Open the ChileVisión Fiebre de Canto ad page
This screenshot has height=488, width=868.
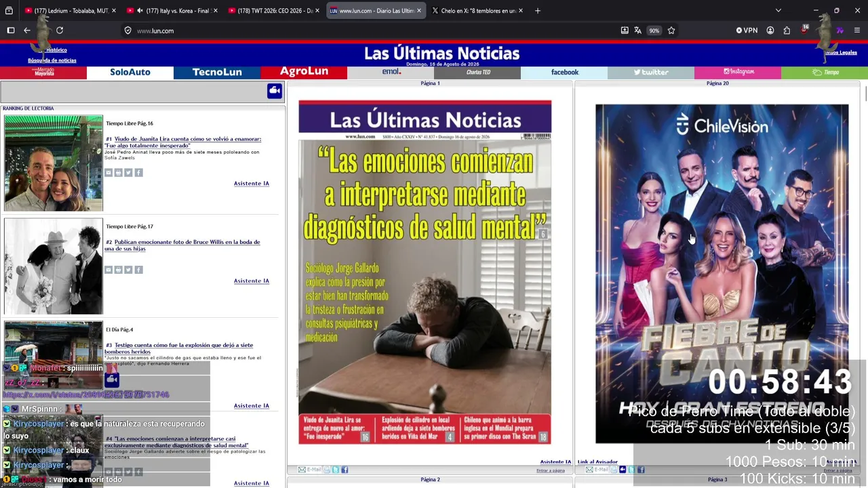(x=722, y=274)
